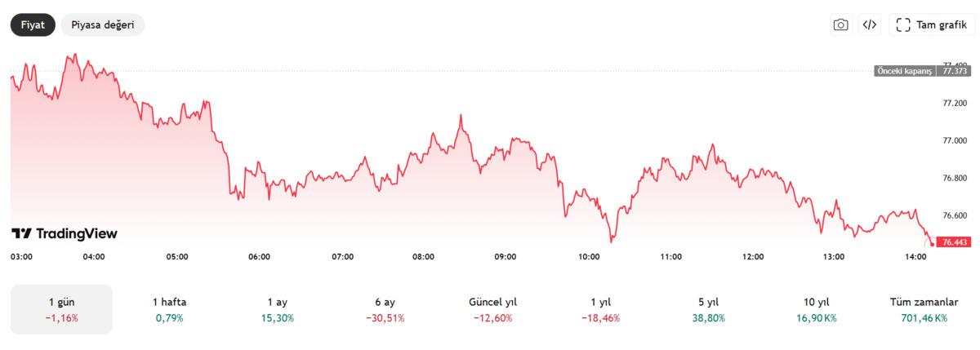Show the 5 yıl range

pyautogui.click(x=707, y=309)
